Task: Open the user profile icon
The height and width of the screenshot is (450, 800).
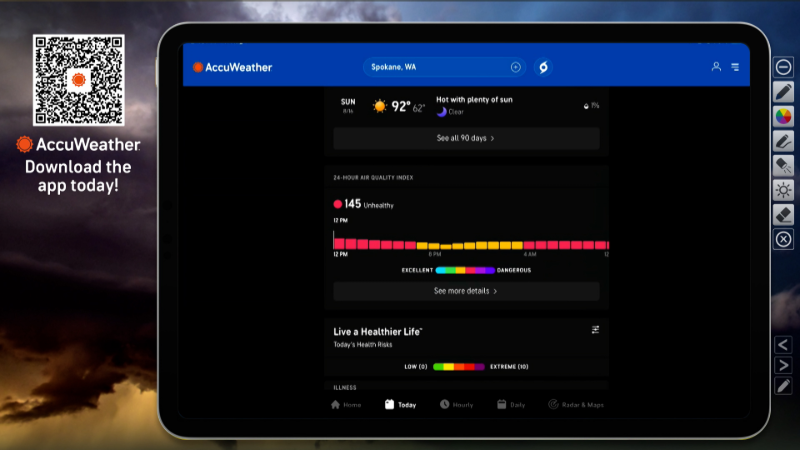Action: click(716, 67)
